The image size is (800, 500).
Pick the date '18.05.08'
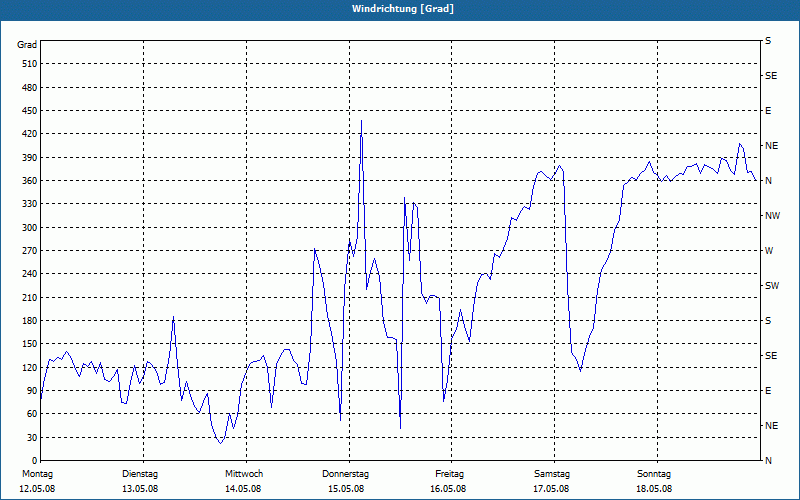click(654, 489)
